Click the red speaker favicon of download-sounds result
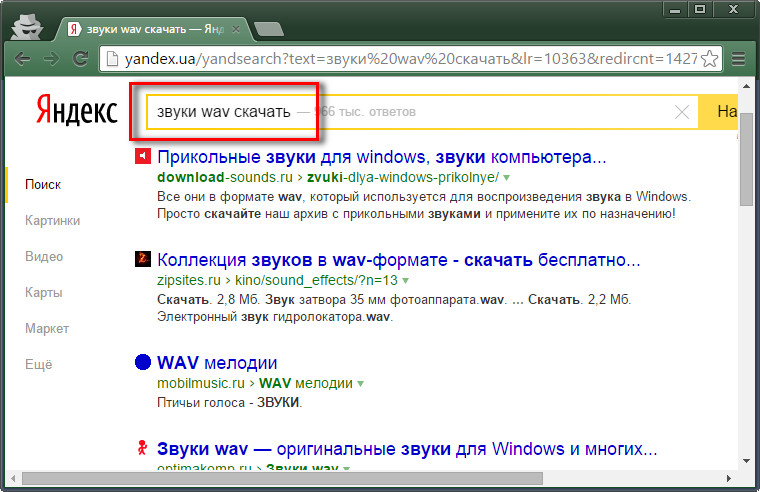This screenshot has width=760, height=492. tap(142, 156)
